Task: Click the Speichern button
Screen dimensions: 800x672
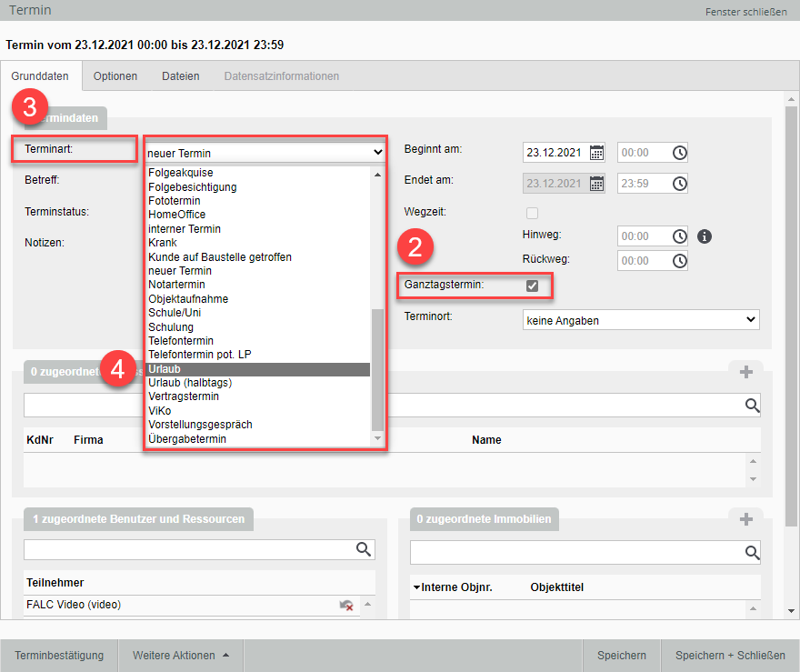Action: (621, 656)
